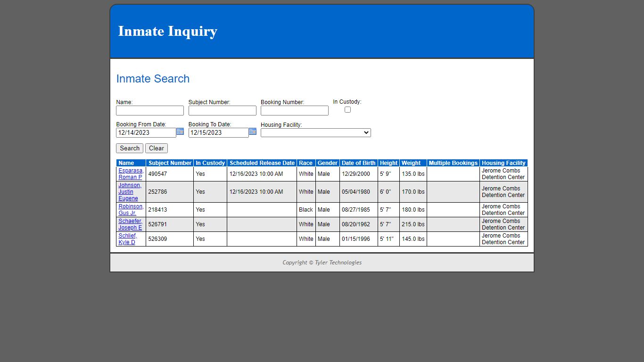Viewport: 644px width, 362px height.
Task: Expand the Housing Facility dropdown
Action: [x=316, y=133]
